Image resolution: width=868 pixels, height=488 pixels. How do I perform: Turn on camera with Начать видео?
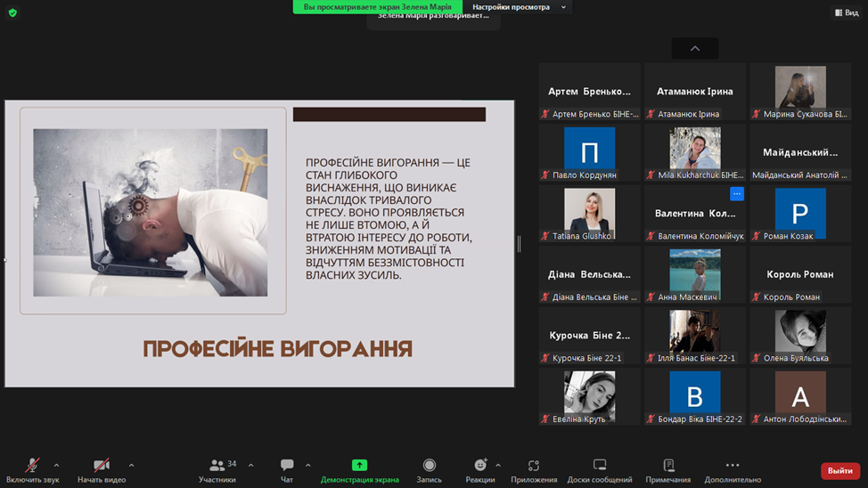click(x=102, y=469)
